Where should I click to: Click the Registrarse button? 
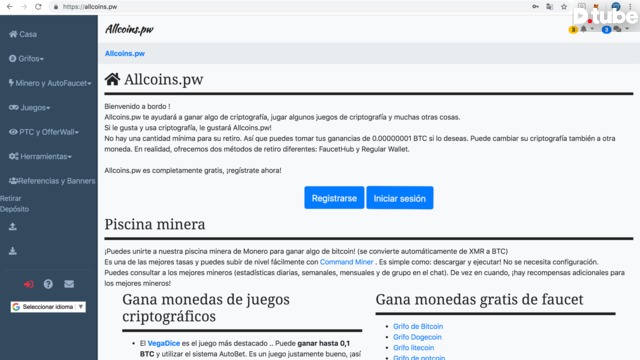pos(334,198)
